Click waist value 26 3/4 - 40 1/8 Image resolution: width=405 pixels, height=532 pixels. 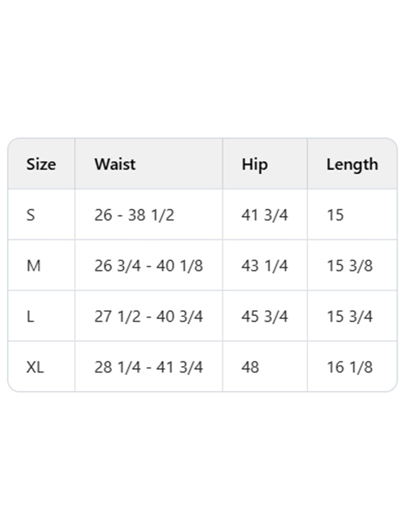(x=148, y=265)
